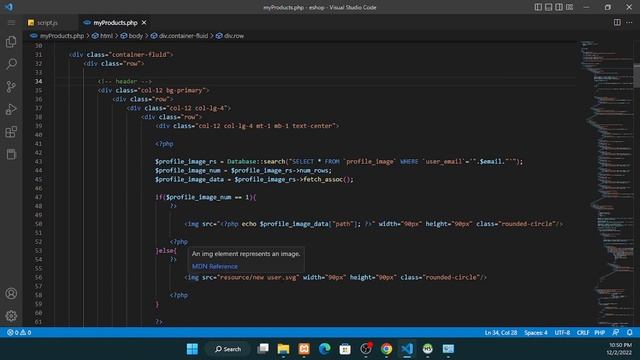Click the body breadcrumb item
The width and height of the screenshot is (640, 360).
tap(136, 36)
